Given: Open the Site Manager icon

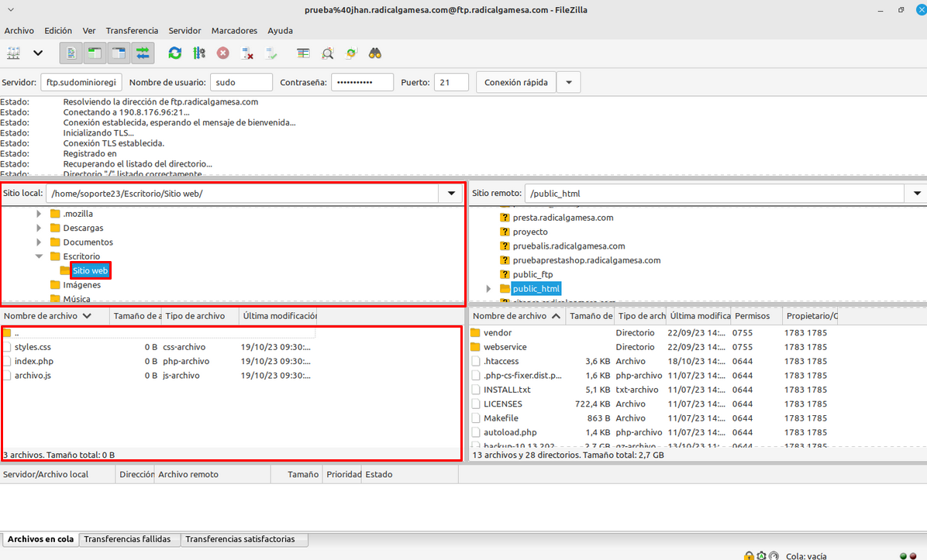Looking at the screenshot, I should click(x=14, y=53).
